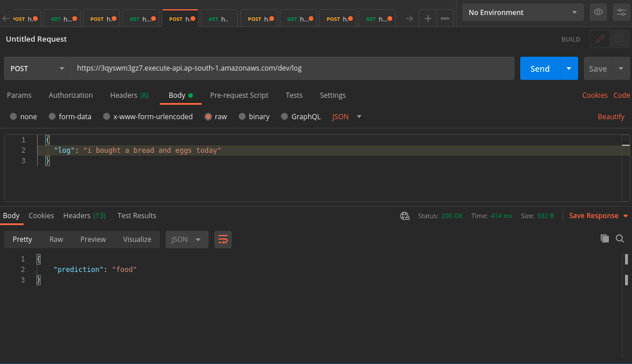Click the edit pencil icon near BUILD
632x364 pixels.
[x=600, y=39]
